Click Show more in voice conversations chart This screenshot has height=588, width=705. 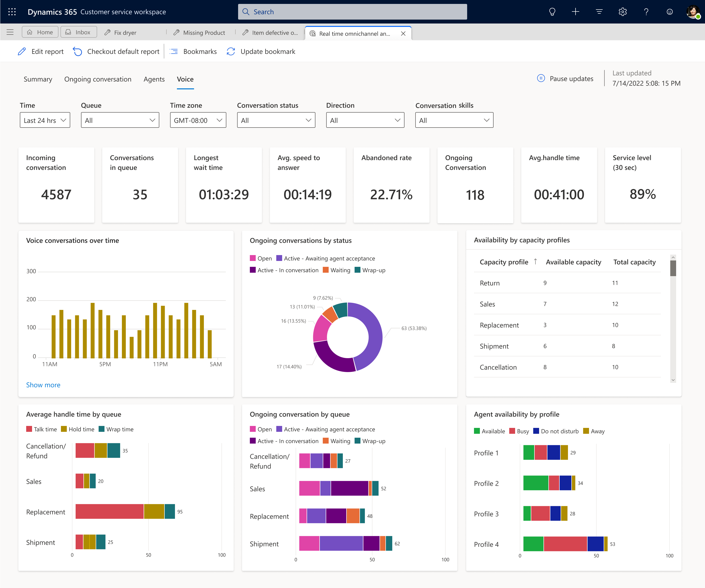click(43, 385)
